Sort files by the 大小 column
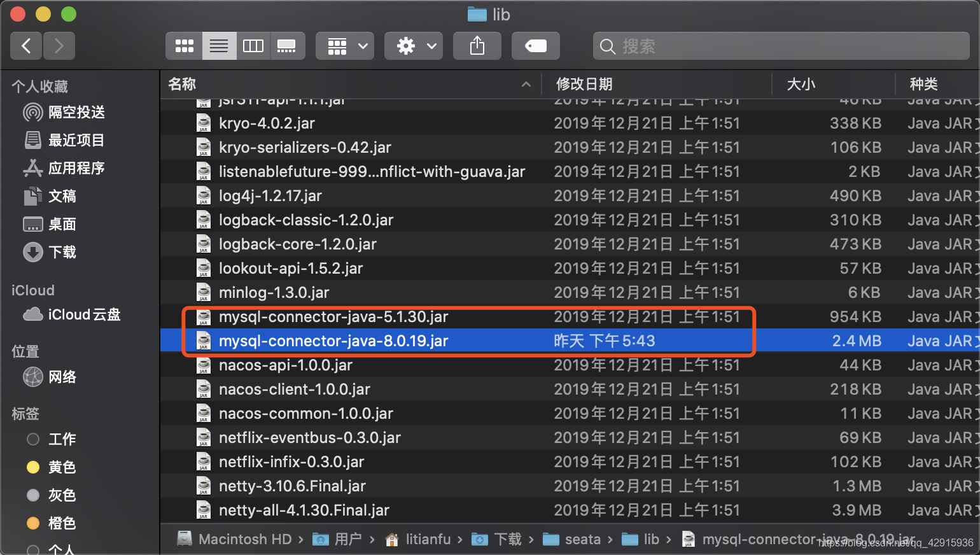 coord(801,84)
